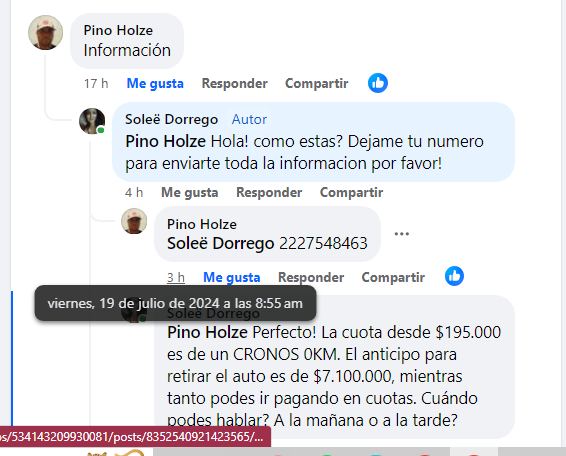Screen dimensions: 566x456
Task: View like reaction on Información comment
Action: [x=378, y=83]
